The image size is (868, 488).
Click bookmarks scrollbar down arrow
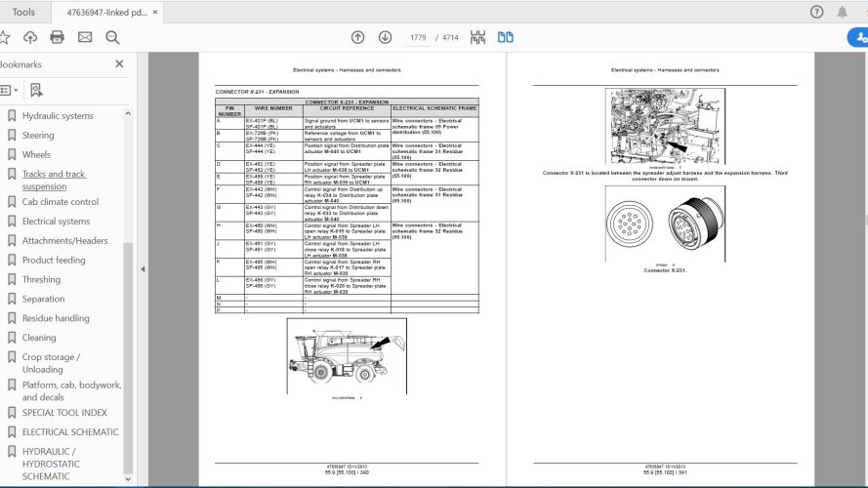[128, 479]
